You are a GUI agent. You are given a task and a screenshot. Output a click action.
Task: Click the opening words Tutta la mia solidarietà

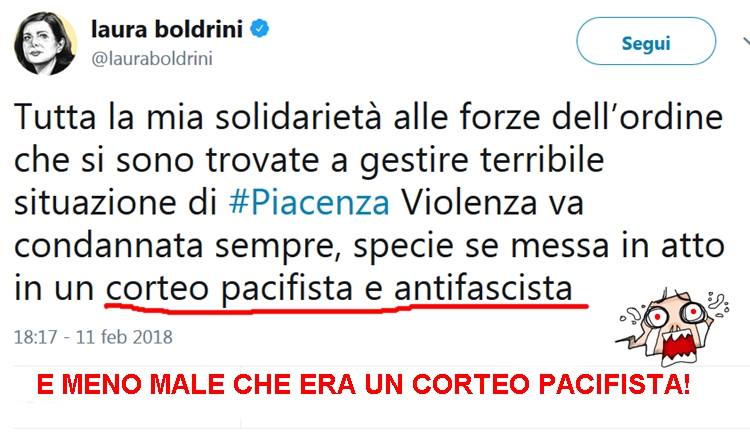tap(198, 117)
